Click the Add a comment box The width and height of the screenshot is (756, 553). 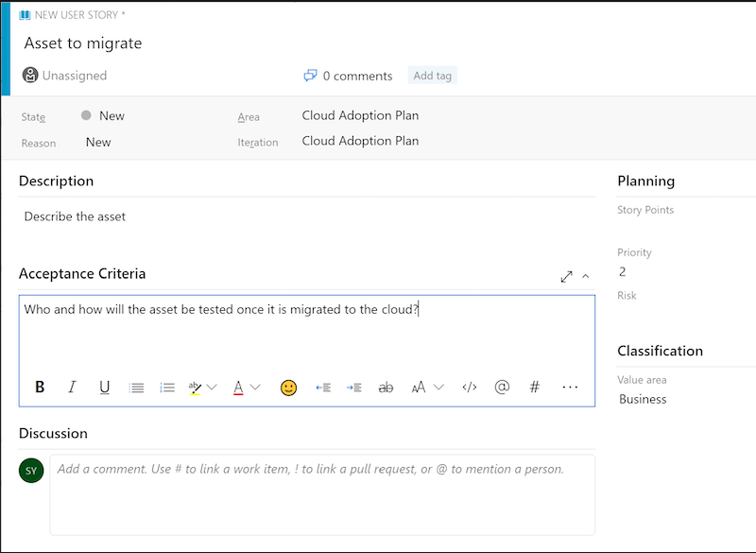(322, 494)
